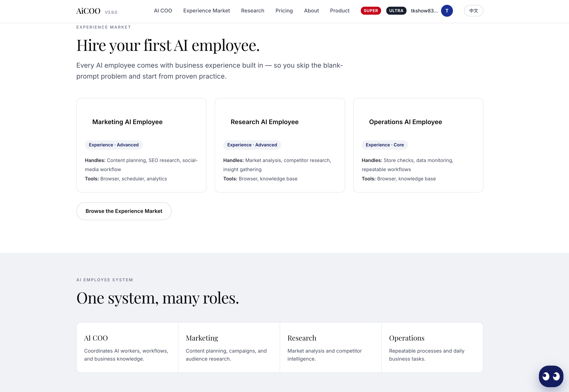This screenshot has height=392, width=569.
Task: Click 'Content planning, campaigns, and audience research' text
Action: click(x=226, y=355)
